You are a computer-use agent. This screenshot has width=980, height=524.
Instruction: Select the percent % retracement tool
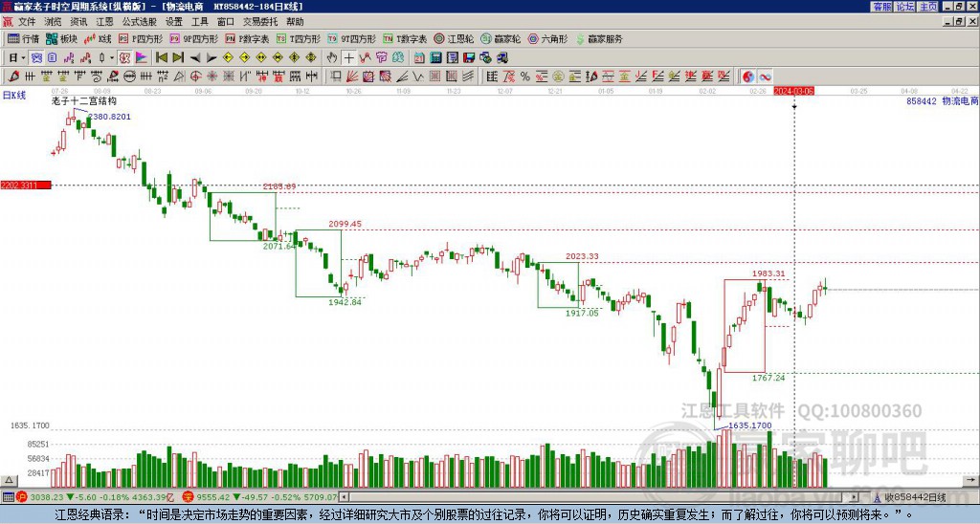point(525,76)
